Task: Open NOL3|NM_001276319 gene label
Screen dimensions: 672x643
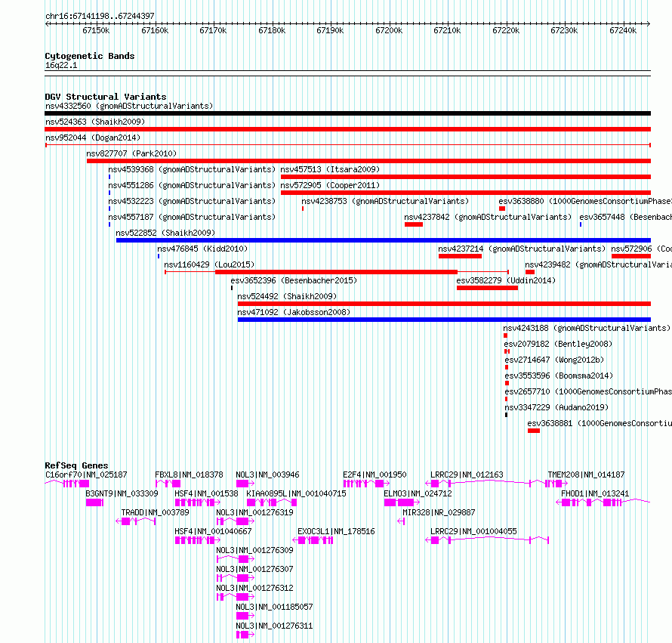Action: click(x=254, y=512)
